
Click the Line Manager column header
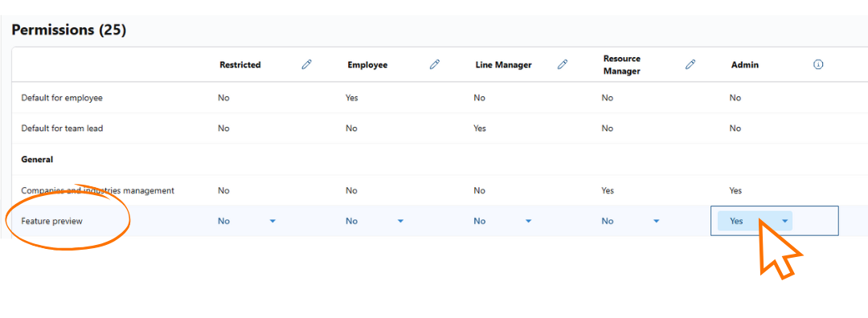tap(504, 65)
